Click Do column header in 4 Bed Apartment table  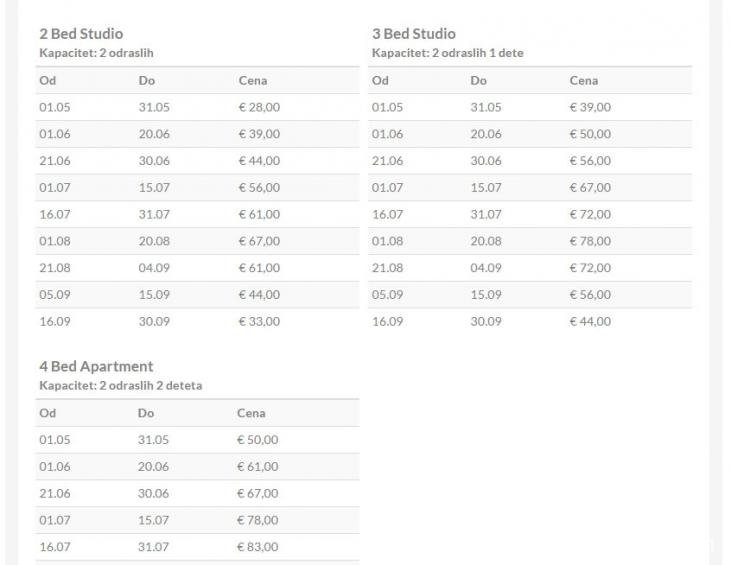tap(146, 413)
